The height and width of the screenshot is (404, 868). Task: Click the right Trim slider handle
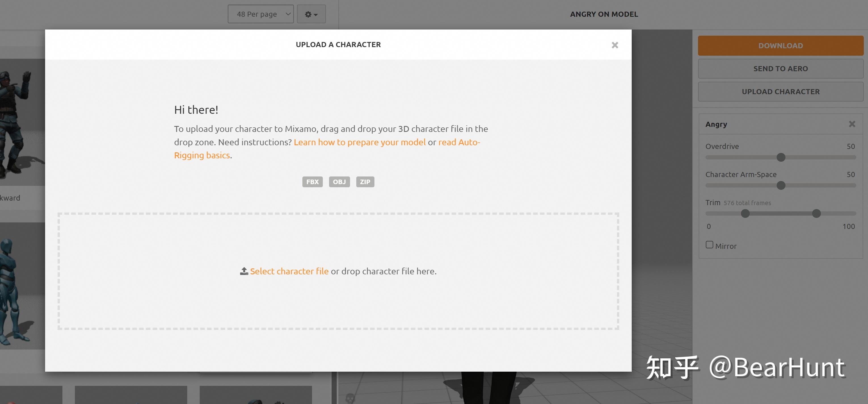click(x=816, y=214)
